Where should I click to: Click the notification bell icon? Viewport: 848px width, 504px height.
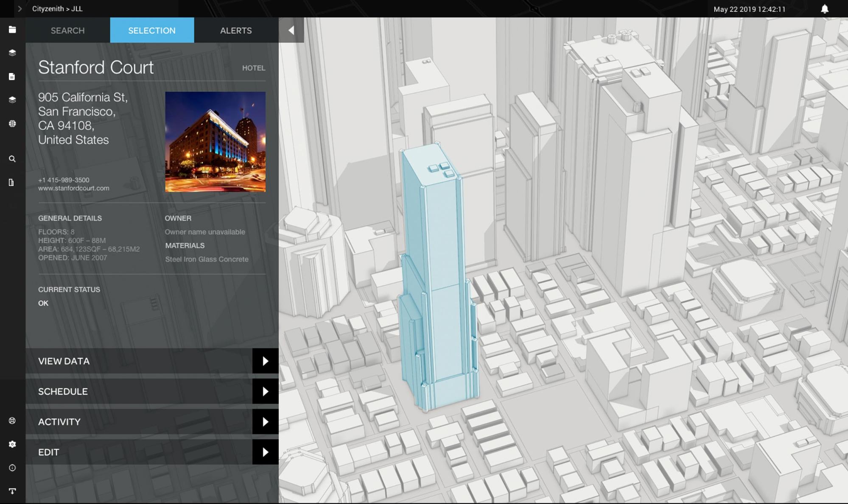tap(824, 9)
